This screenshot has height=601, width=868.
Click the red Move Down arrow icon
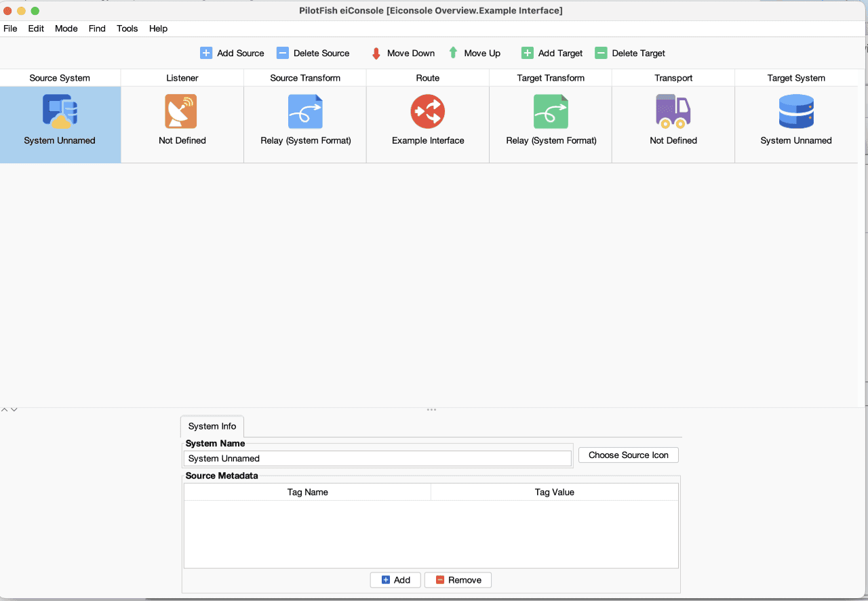(x=376, y=53)
